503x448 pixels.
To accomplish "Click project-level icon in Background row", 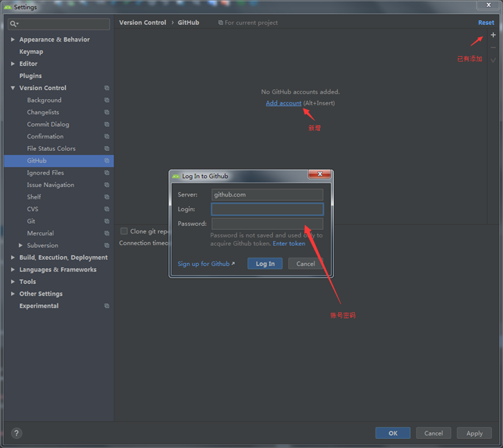I will tap(107, 100).
